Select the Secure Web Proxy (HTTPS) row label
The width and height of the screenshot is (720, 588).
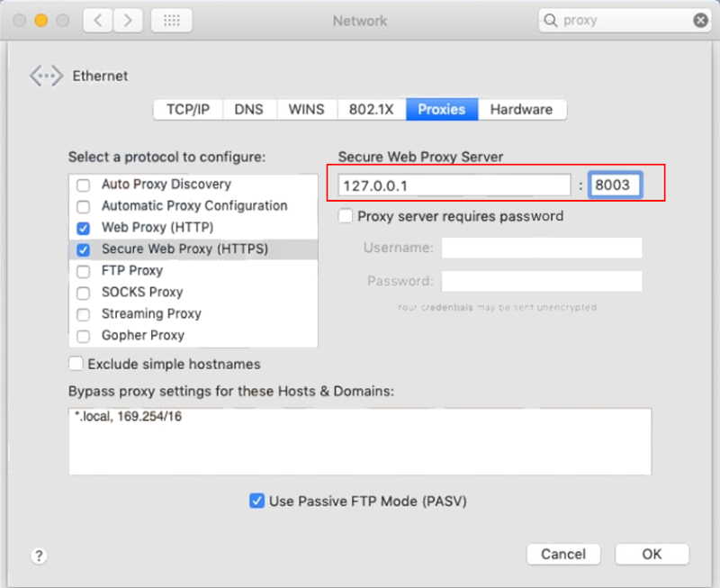[184, 249]
